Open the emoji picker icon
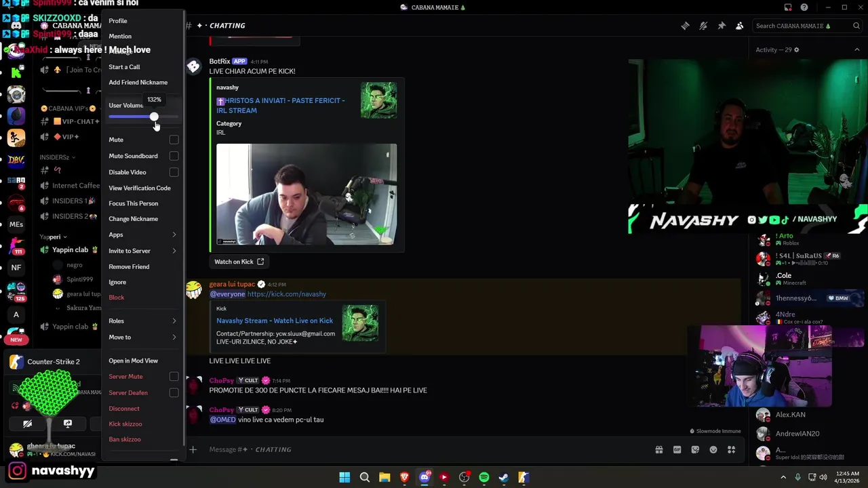Image resolution: width=868 pixels, height=488 pixels. pyautogui.click(x=713, y=449)
